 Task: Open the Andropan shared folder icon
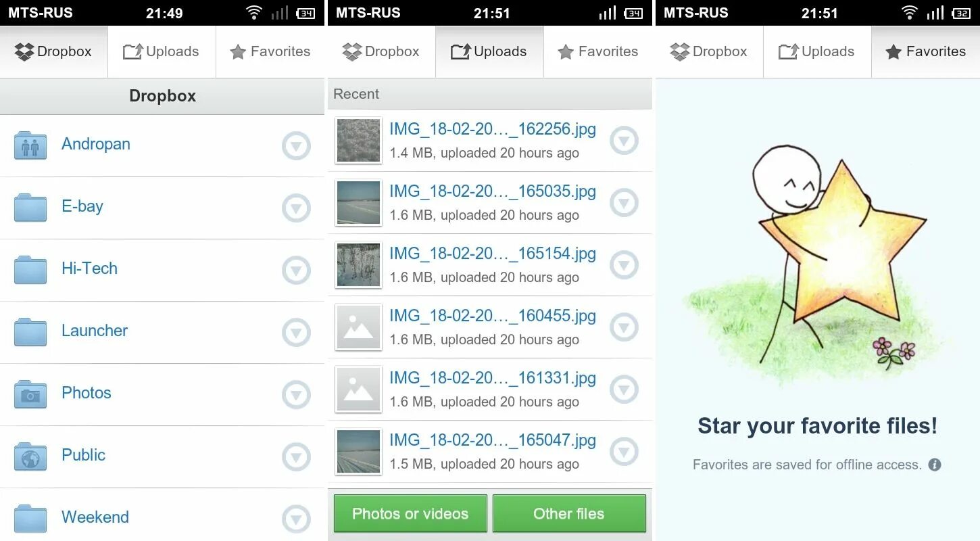coord(30,145)
